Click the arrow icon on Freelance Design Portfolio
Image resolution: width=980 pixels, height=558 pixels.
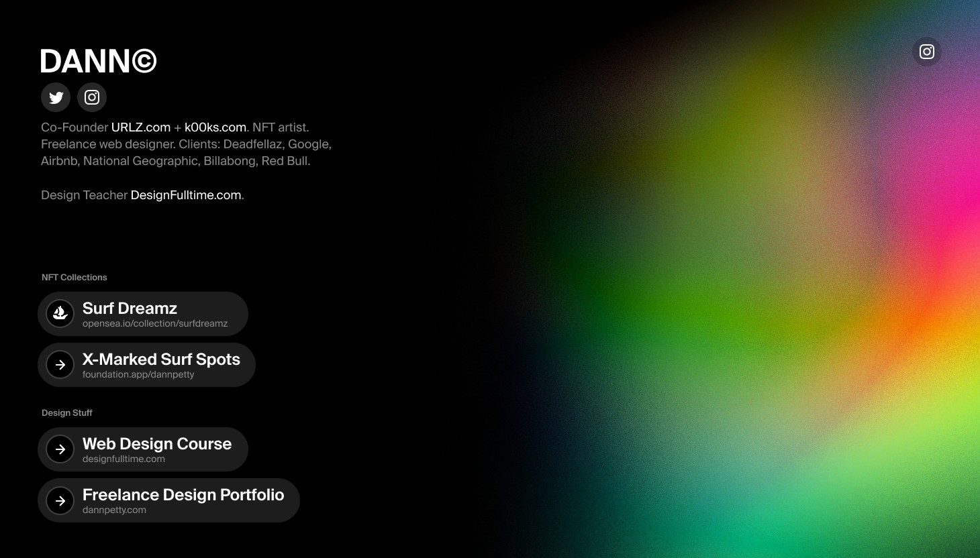tap(60, 500)
